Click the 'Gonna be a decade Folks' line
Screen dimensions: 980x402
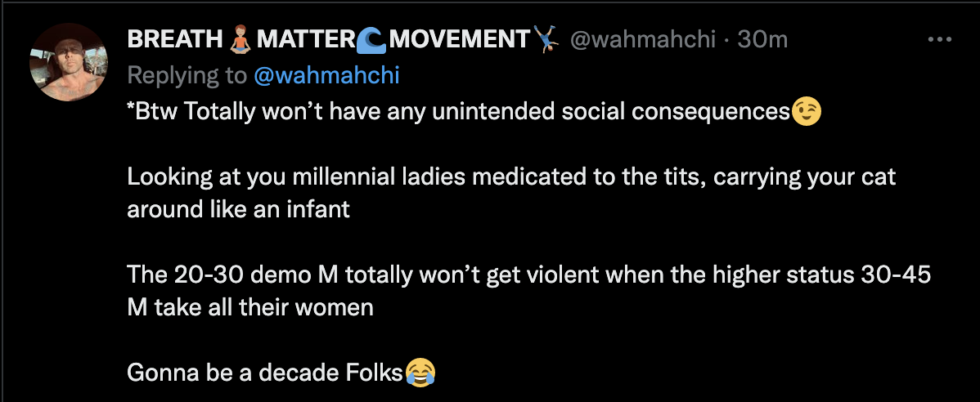[281, 373]
